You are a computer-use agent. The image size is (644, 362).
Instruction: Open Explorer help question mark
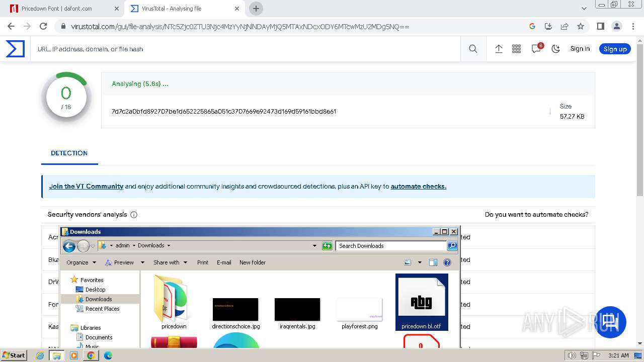pyautogui.click(x=447, y=262)
